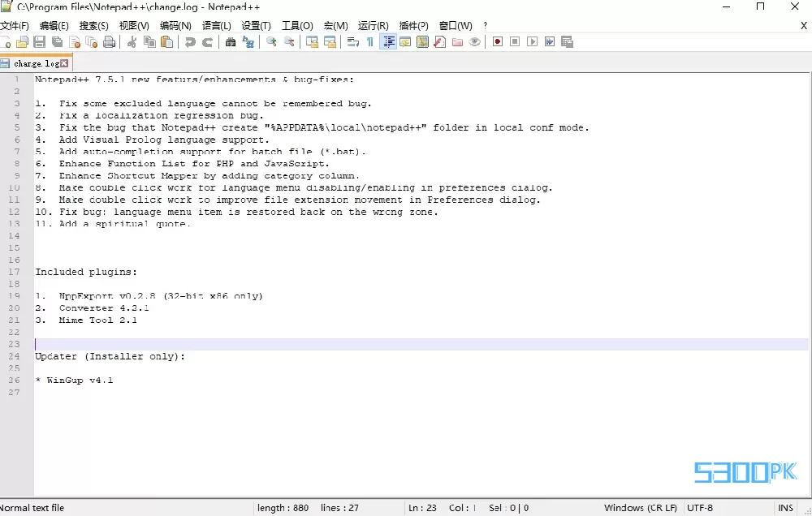
Task: Open the 工具(O) menu
Action: click(x=297, y=25)
